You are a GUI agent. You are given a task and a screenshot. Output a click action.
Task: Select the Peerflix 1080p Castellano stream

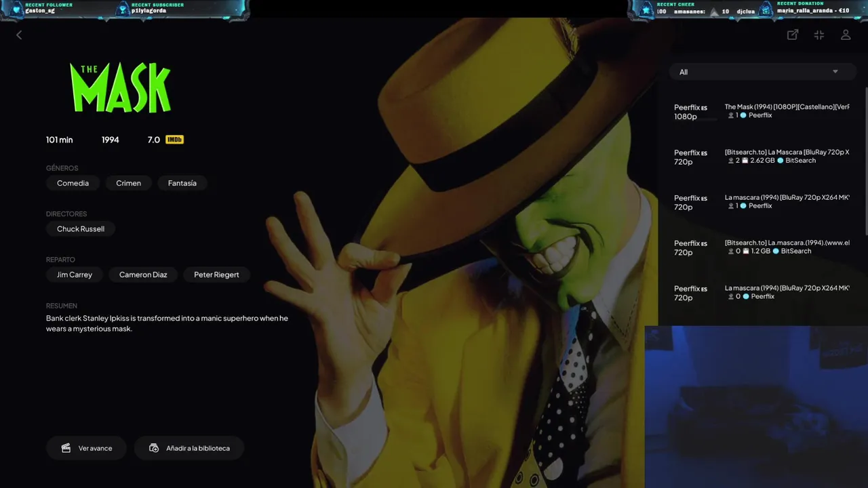762,111
